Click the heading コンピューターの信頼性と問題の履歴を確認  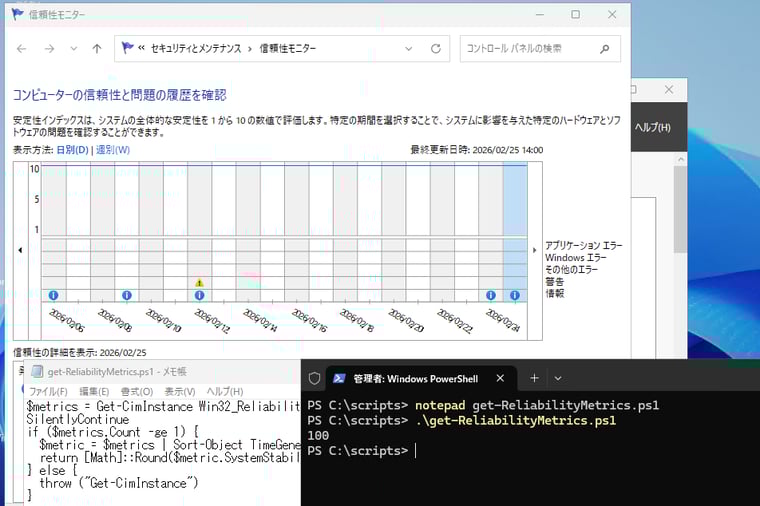(119, 95)
